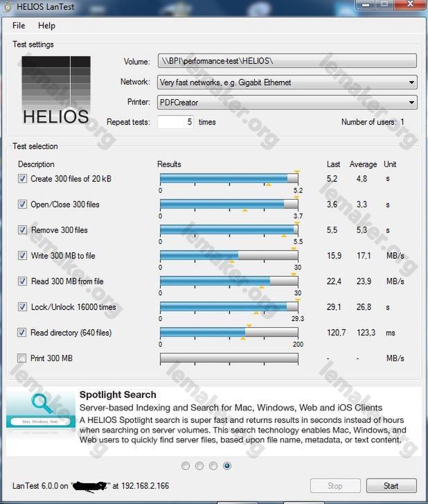
Task: Click the Start button
Action: (391, 486)
